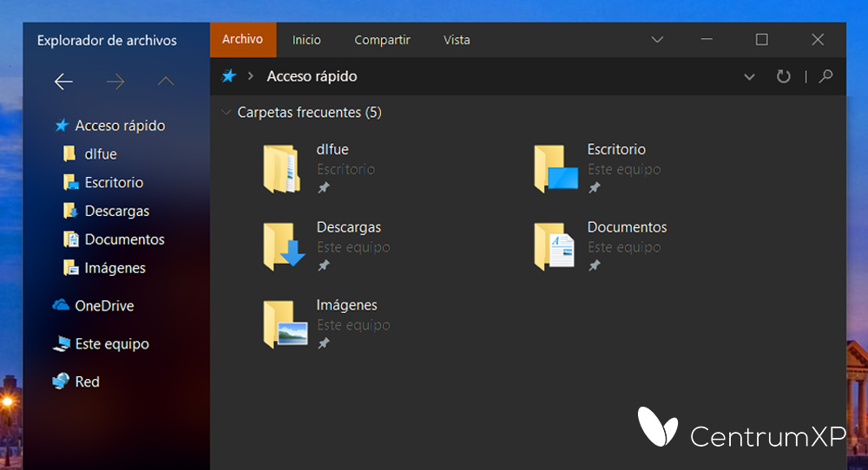Open search with the magnifier icon
The width and height of the screenshot is (868, 470).
826,76
